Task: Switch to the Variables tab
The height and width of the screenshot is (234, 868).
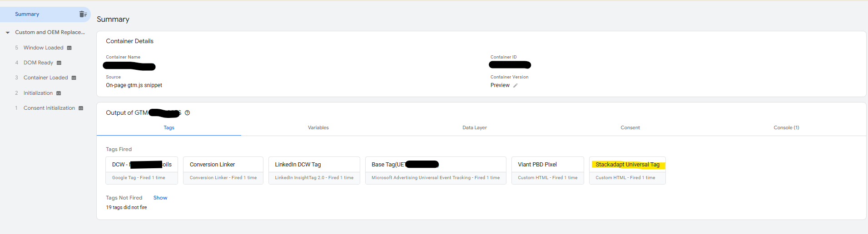Action: (x=318, y=127)
